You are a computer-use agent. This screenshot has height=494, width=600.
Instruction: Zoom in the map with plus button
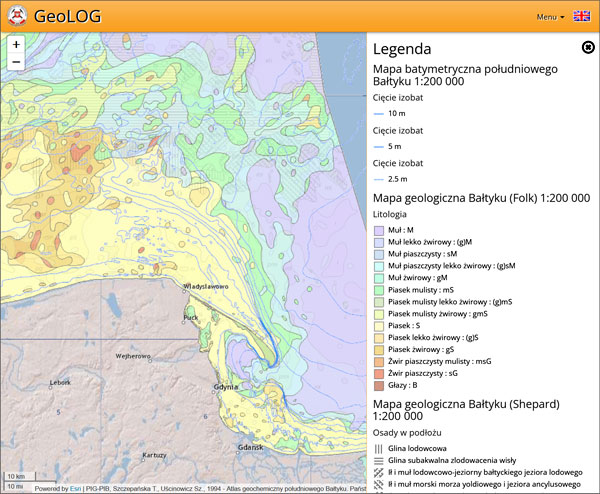[16, 45]
